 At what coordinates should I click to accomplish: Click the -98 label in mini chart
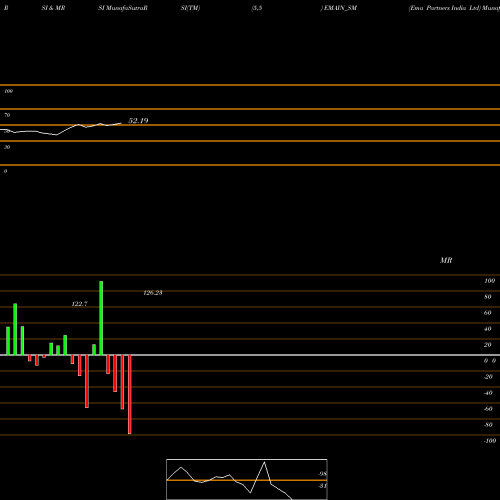coord(322,474)
